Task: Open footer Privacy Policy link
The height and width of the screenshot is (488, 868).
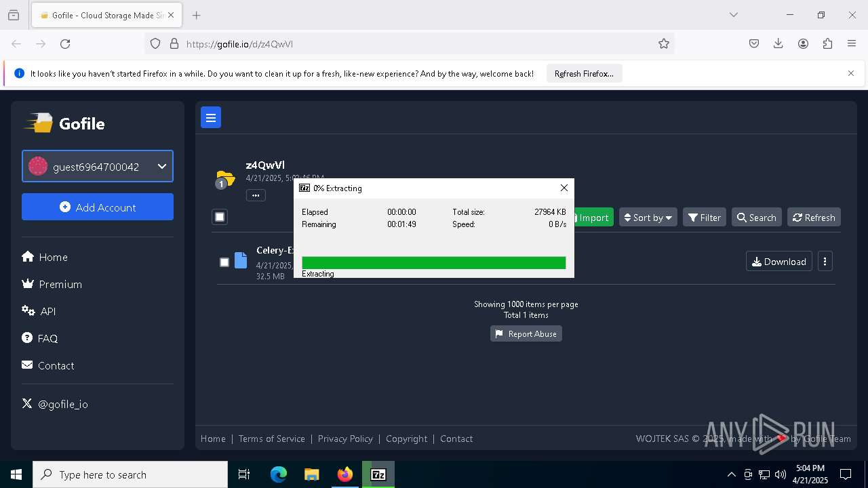Action: (345, 439)
